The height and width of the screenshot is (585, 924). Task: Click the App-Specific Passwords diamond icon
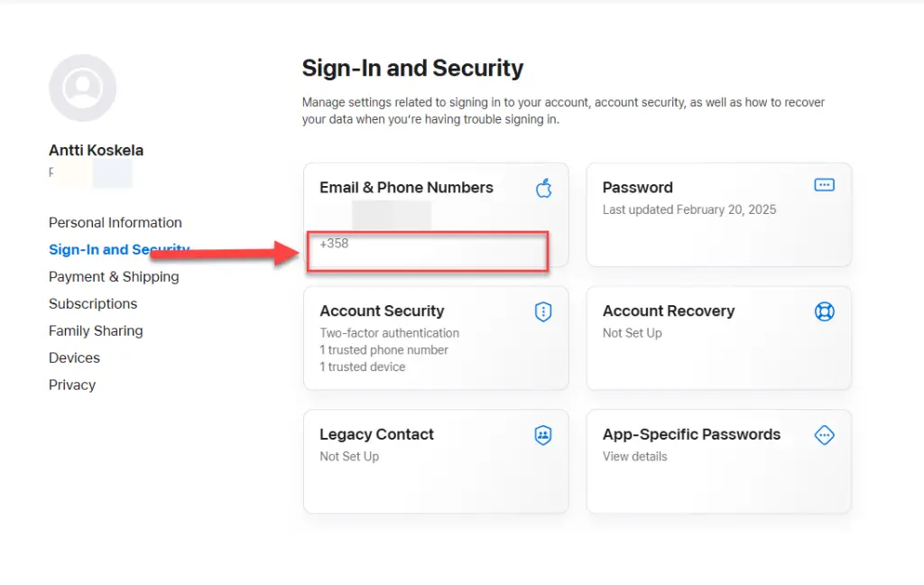[x=824, y=435]
